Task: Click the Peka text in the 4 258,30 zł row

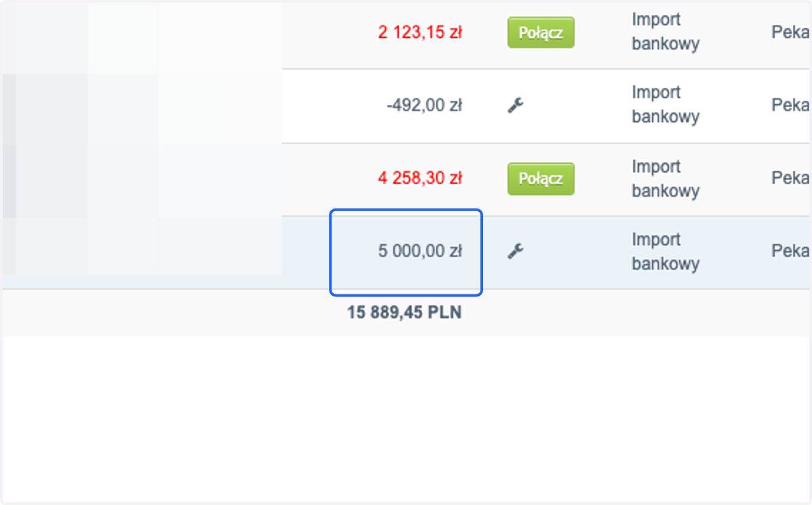Action: point(790,179)
